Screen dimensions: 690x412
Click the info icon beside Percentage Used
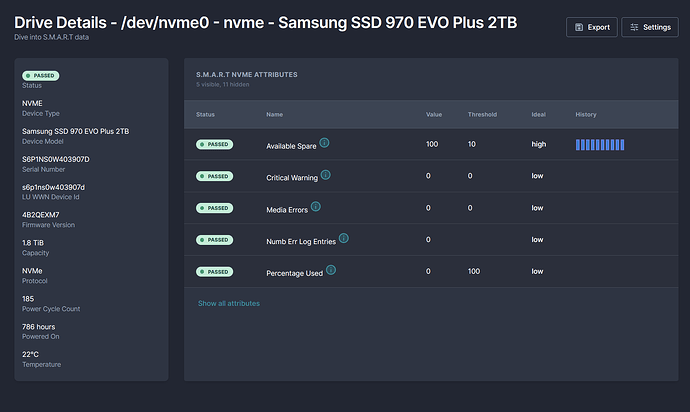coord(331,270)
